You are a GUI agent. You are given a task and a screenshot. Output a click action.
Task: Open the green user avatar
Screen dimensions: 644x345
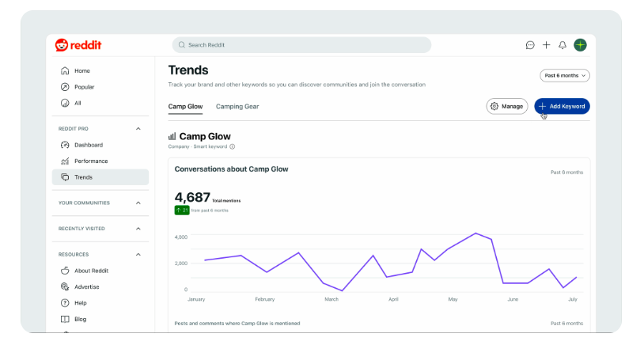[580, 45]
